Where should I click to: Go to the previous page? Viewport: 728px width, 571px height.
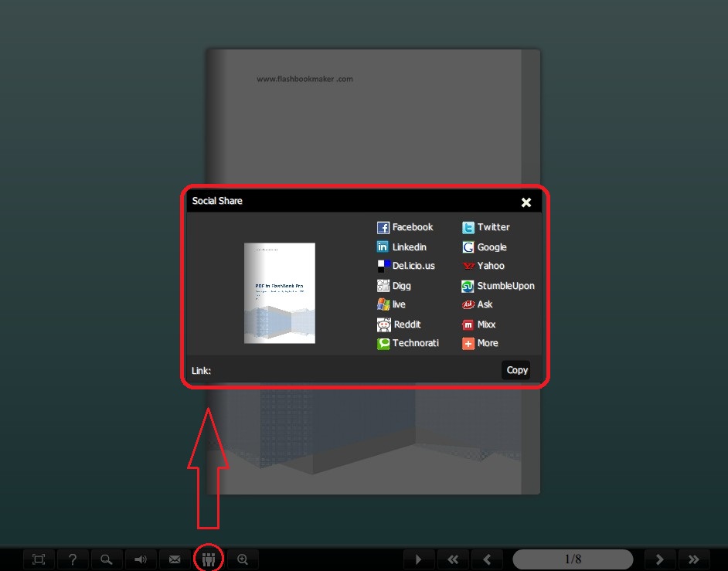(487, 559)
